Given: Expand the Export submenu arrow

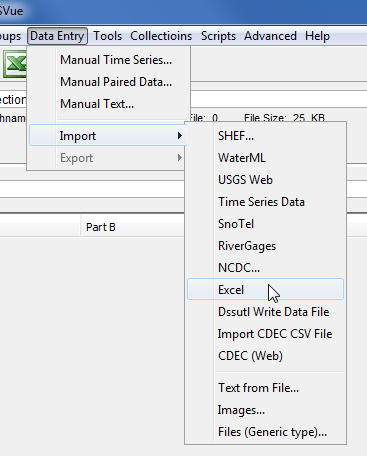Looking at the screenshot, I should pyautogui.click(x=180, y=158).
